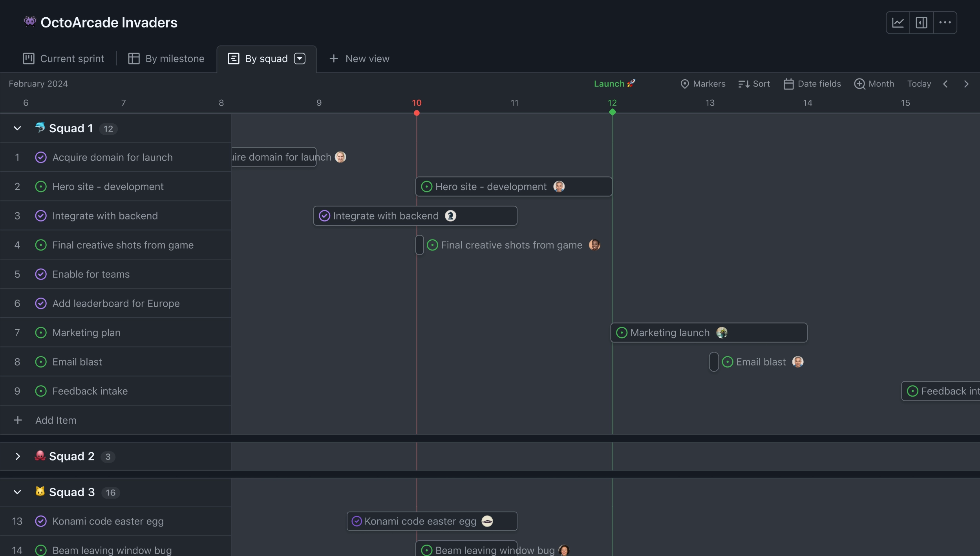Toggle the side panel layout icon

(921, 23)
